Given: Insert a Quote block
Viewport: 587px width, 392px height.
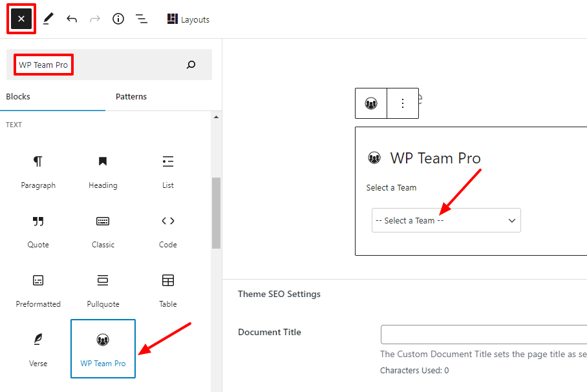Looking at the screenshot, I should coord(38,231).
